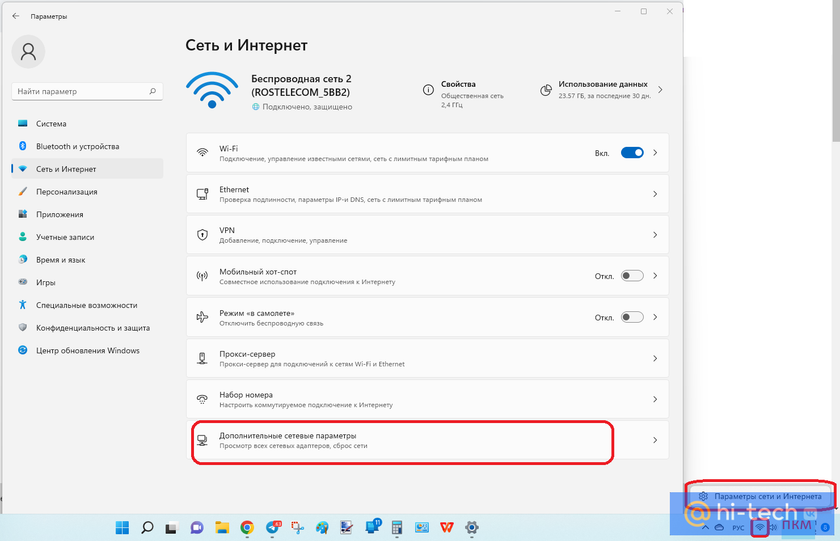This screenshot has width=840, height=541.
Task: Open the VPN settings row
Action: click(428, 235)
